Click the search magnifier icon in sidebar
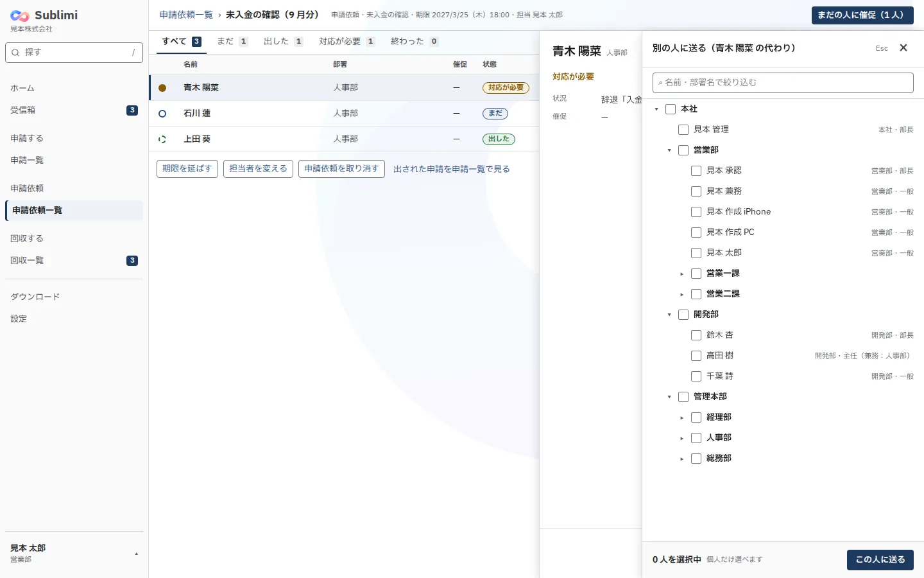 (15, 53)
